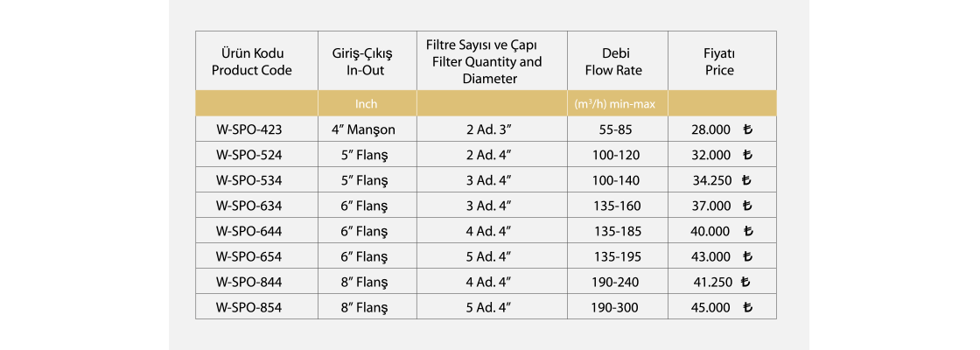
Task: Click the 4″ Manşon connection cell
Action: click(x=366, y=129)
